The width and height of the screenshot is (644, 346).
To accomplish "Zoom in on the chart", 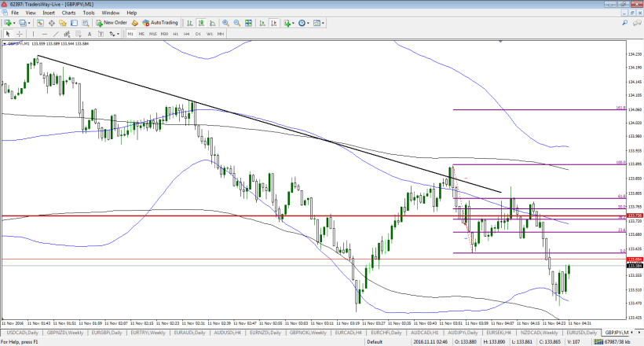I will click(225, 23).
